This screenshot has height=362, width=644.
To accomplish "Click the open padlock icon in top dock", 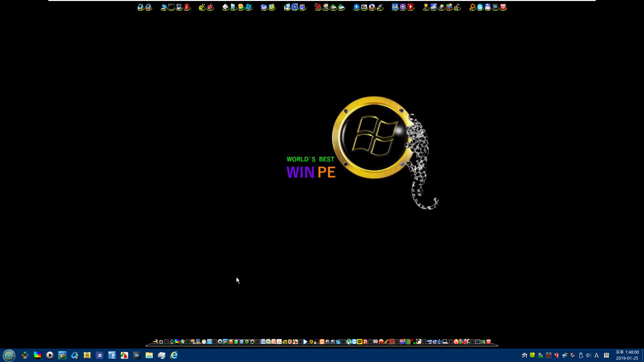I will point(457,7).
